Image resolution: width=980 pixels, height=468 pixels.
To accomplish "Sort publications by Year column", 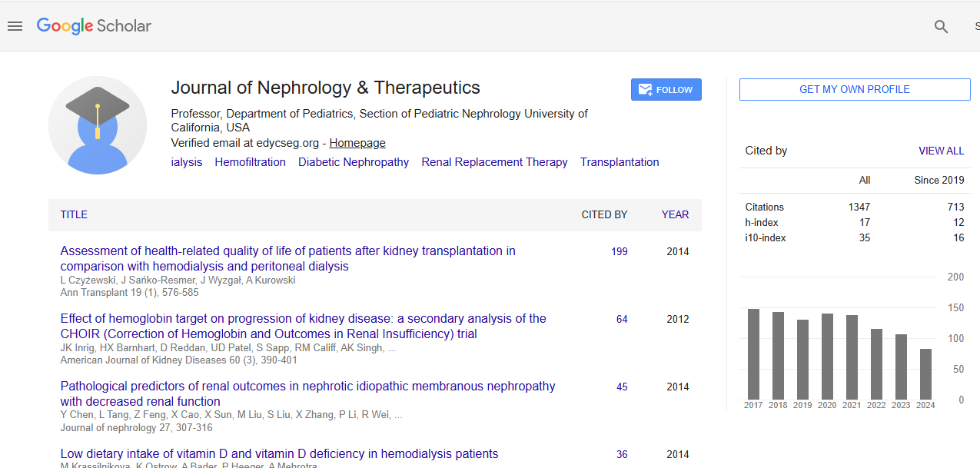I will click(675, 214).
